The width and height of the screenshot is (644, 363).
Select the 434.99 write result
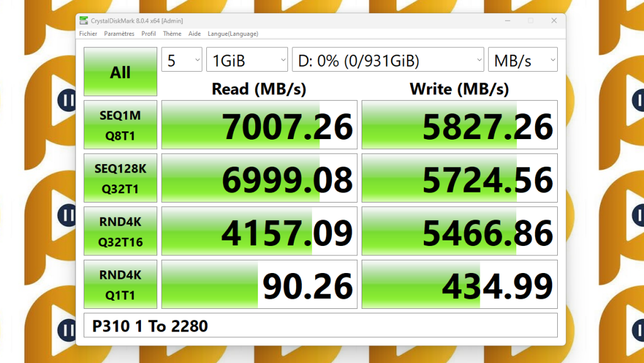[460, 284]
